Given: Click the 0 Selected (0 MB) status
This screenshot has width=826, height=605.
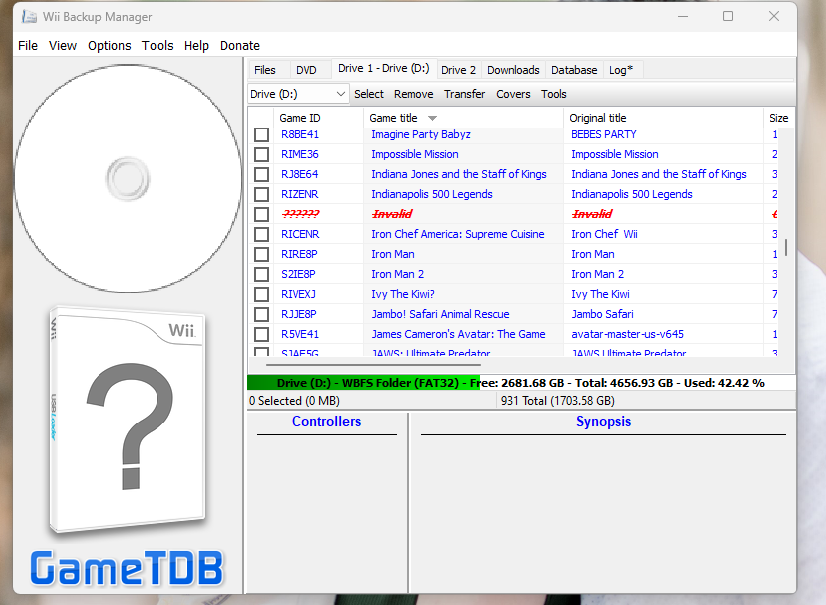Looking at the screenshot, I should (x=294, y=401).
